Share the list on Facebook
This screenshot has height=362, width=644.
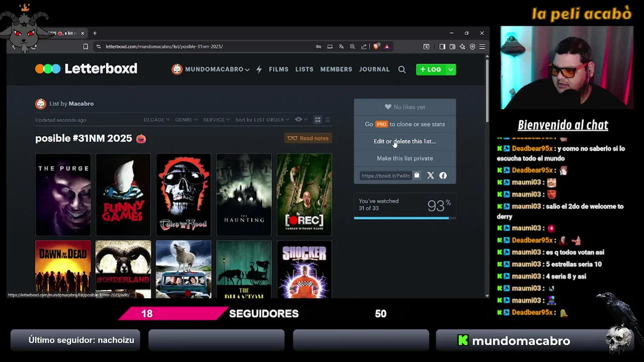(443, 175)
